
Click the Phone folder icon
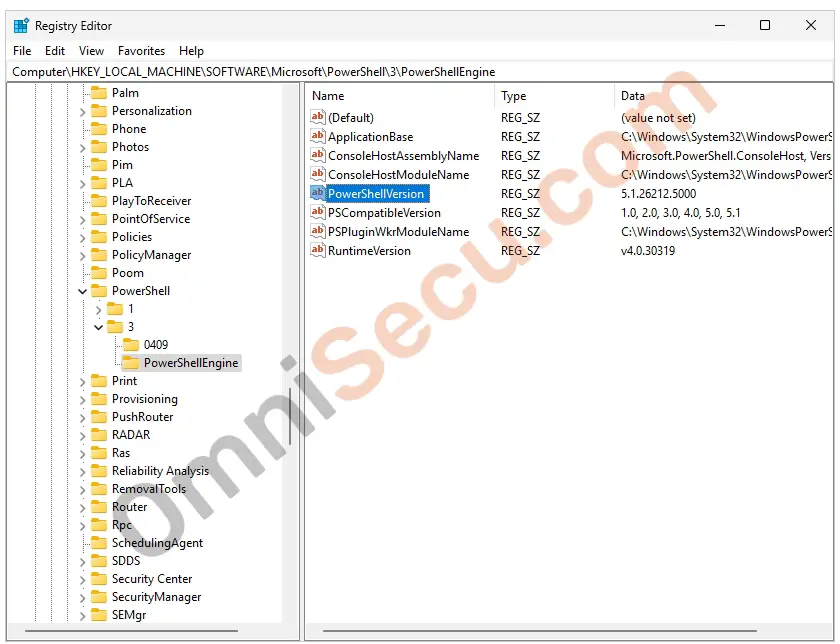point(99,129)
